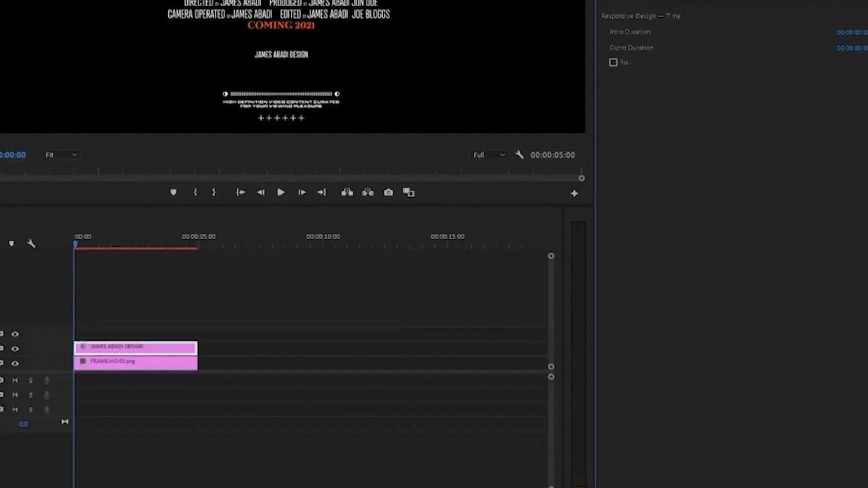This screenshot has width=868, height=488.
Task: Step forward one frame
Action: coord(302,192)
